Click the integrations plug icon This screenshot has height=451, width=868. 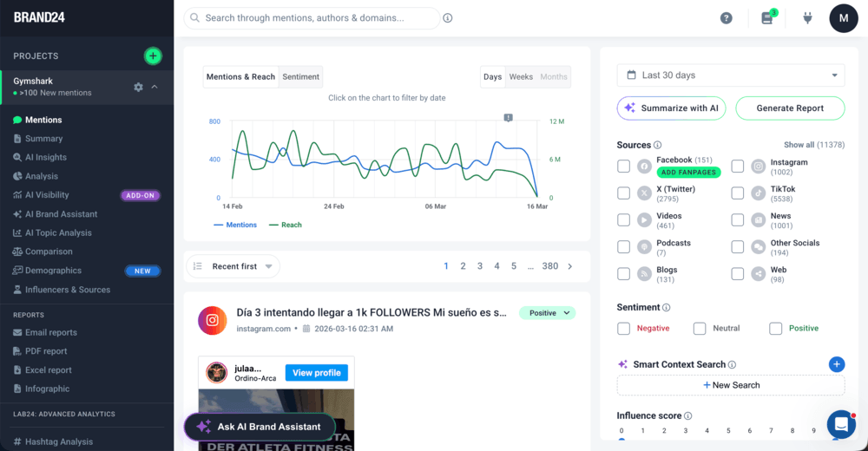[807, 18]
